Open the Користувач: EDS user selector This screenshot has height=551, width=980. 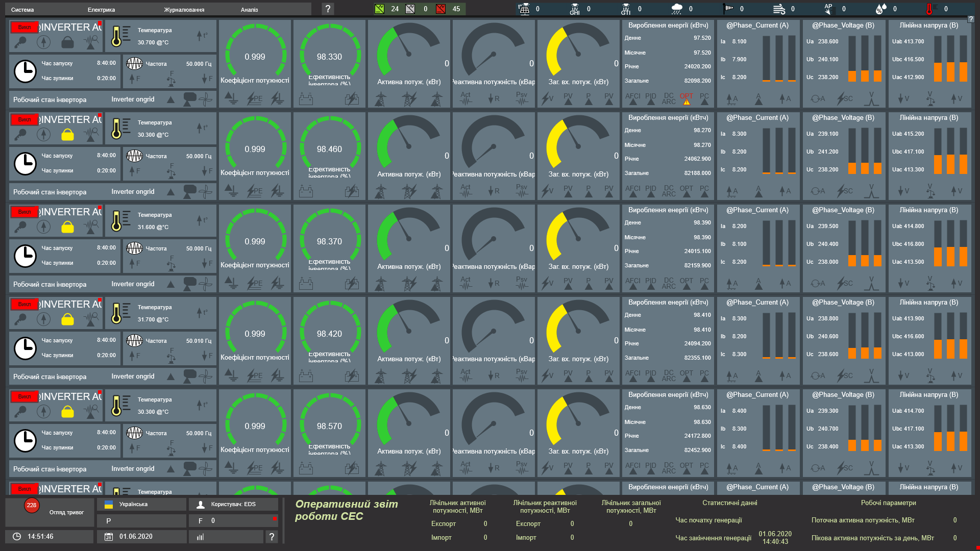[x=233, y=505]
